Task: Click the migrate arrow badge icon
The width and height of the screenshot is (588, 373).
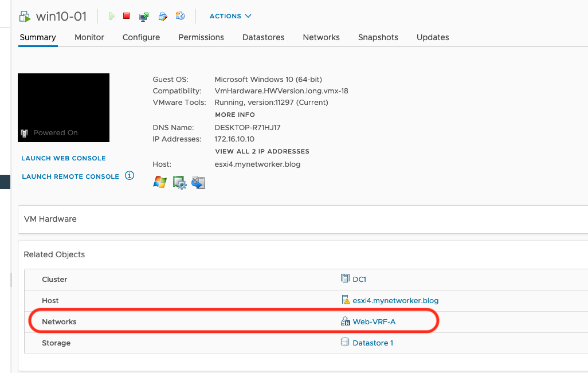Action: (x=198, y=182)
